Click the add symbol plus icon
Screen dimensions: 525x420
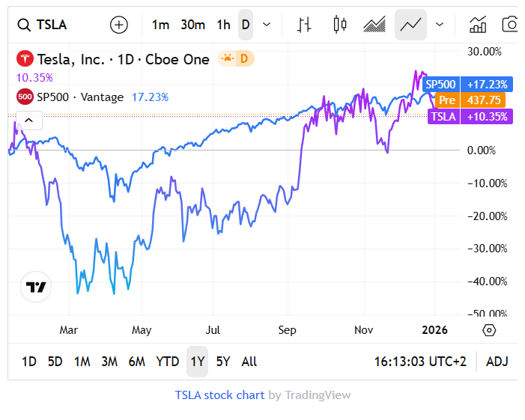pos(119,25)
